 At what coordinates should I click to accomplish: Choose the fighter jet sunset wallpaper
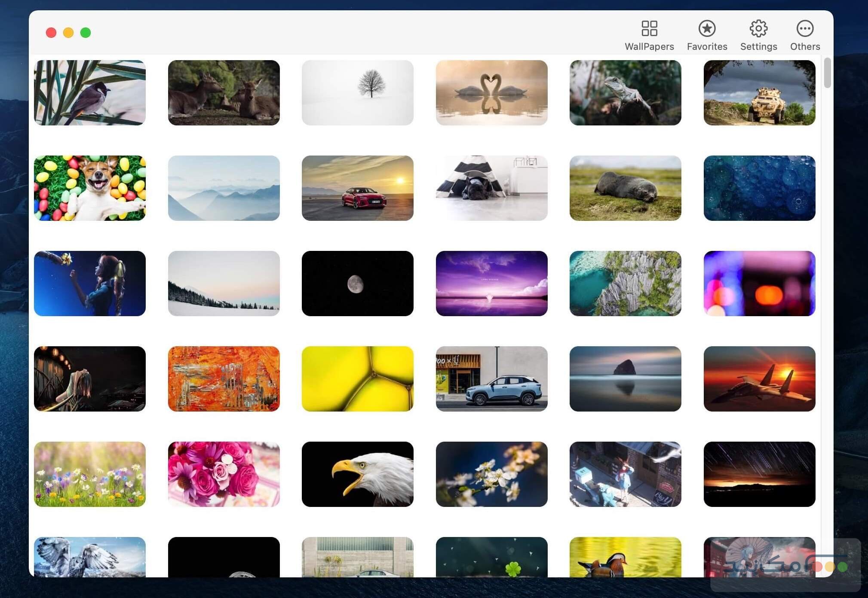(759, 378)
